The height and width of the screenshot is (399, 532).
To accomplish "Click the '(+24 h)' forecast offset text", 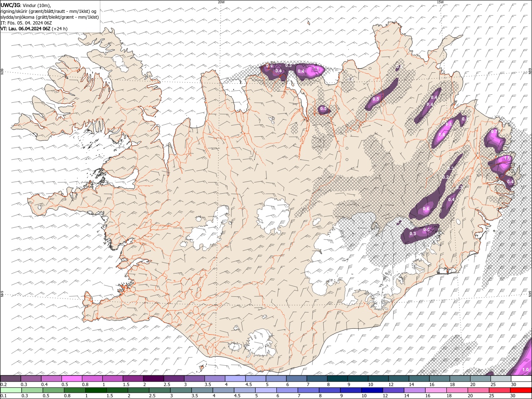I will [59, 29].
